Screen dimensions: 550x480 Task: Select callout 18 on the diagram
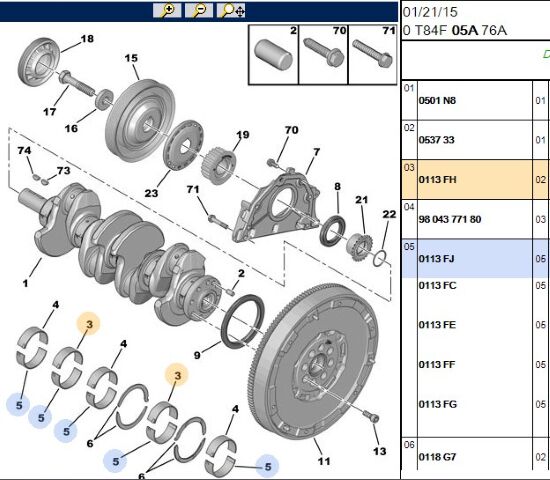87,39
